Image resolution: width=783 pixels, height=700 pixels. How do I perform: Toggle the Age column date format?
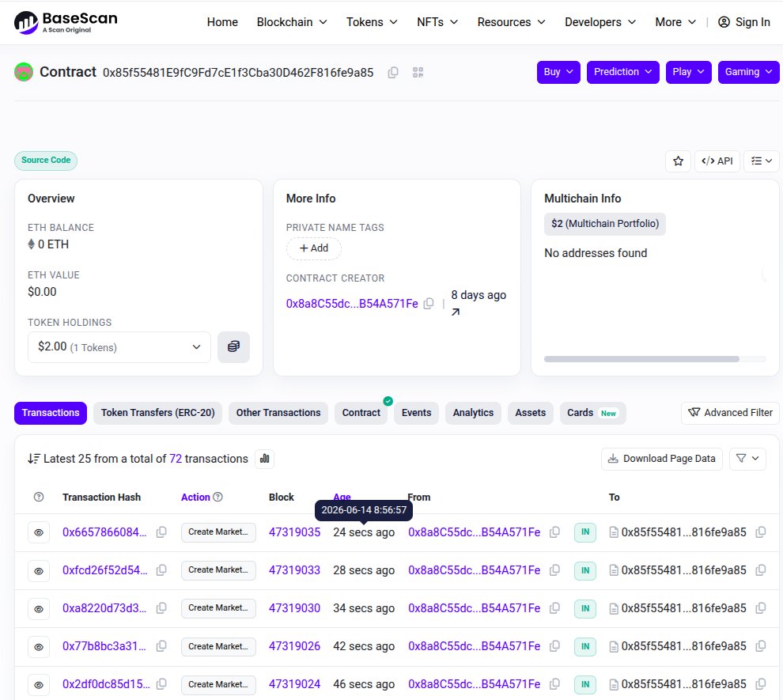click(x=342, y=498)
